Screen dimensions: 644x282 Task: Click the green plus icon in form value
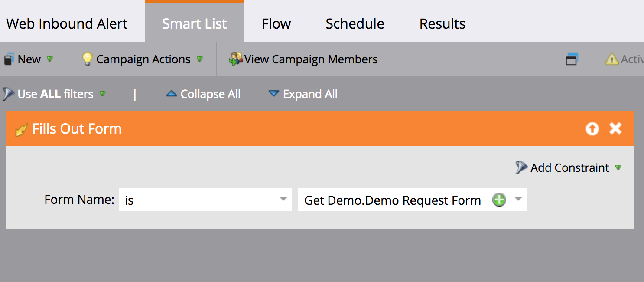coord(499,200)
